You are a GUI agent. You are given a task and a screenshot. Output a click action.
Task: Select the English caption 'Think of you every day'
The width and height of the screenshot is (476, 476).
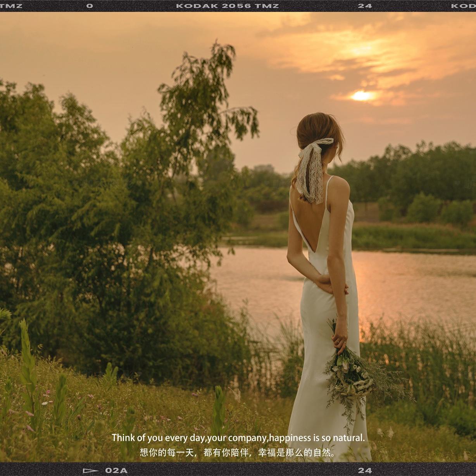238,438
